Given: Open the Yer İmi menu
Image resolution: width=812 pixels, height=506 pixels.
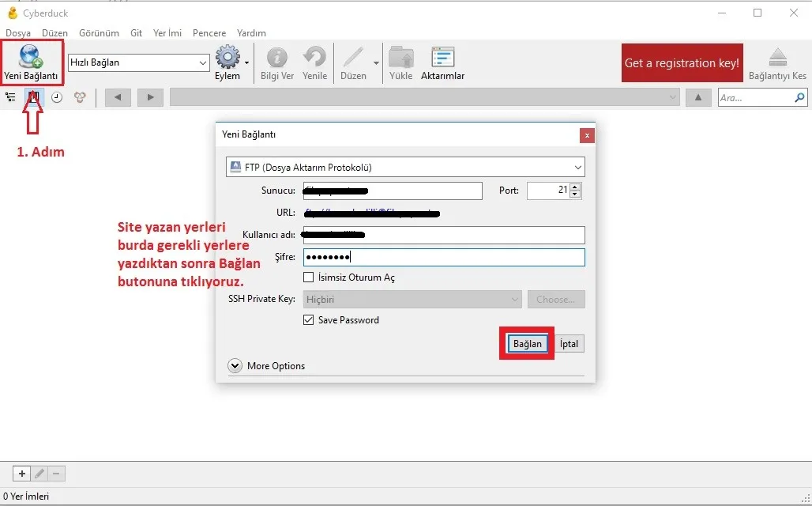Looking at the screenshot, I should pos(167,33).
